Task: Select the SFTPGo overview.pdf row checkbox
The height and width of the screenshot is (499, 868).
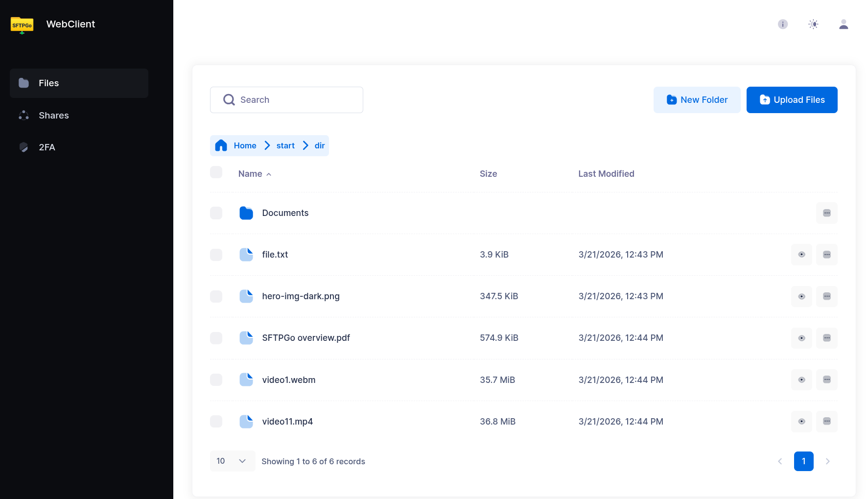Action: (216, 338)
